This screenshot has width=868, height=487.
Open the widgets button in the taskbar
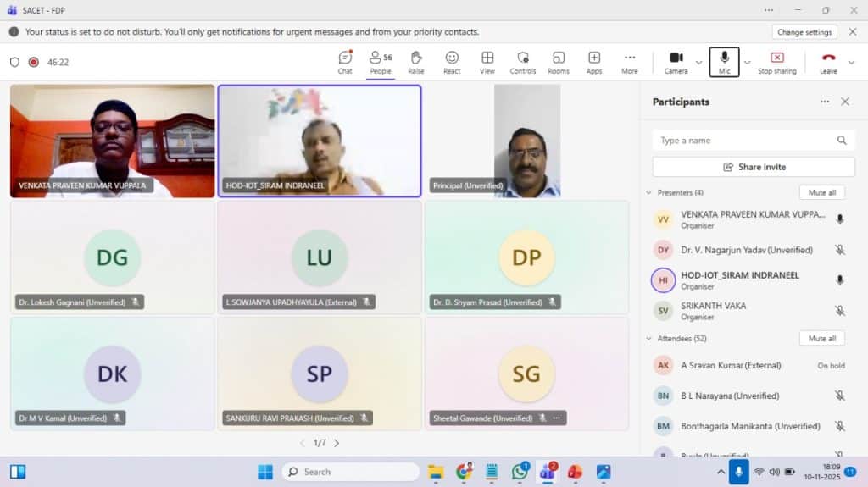18,472
